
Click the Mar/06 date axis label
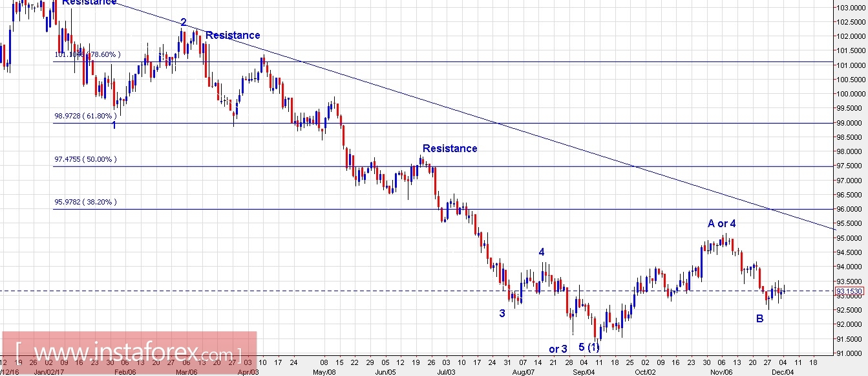(x=187, y=372)
